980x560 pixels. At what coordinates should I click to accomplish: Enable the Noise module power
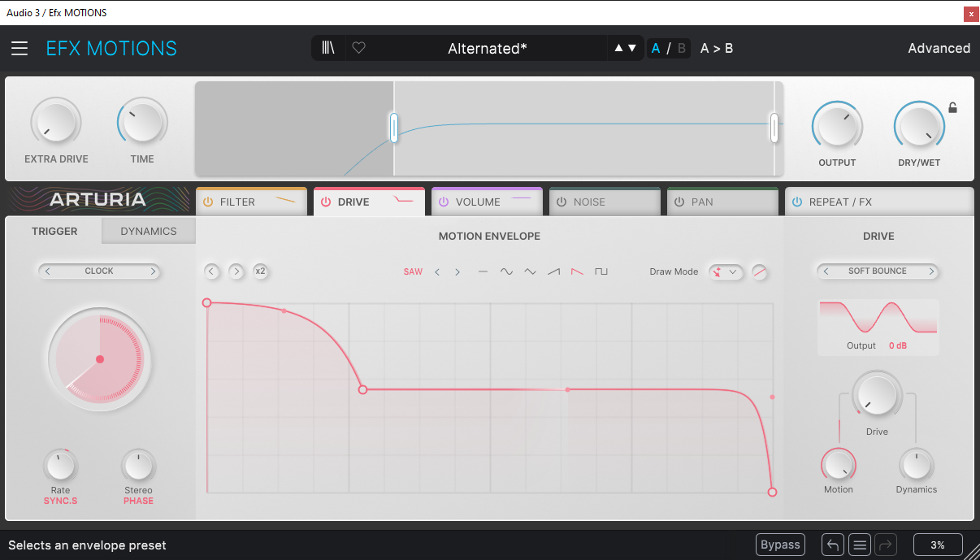[x=562, y=202]
